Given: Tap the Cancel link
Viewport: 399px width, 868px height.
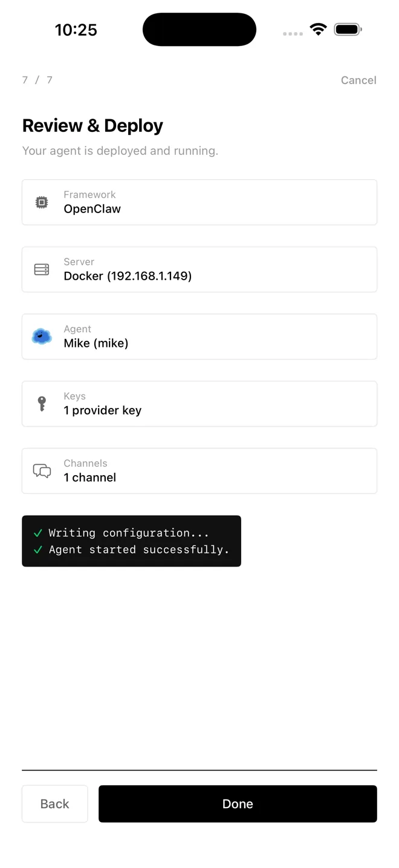Looking at the screenshot, I should click(x=358, y=80).
